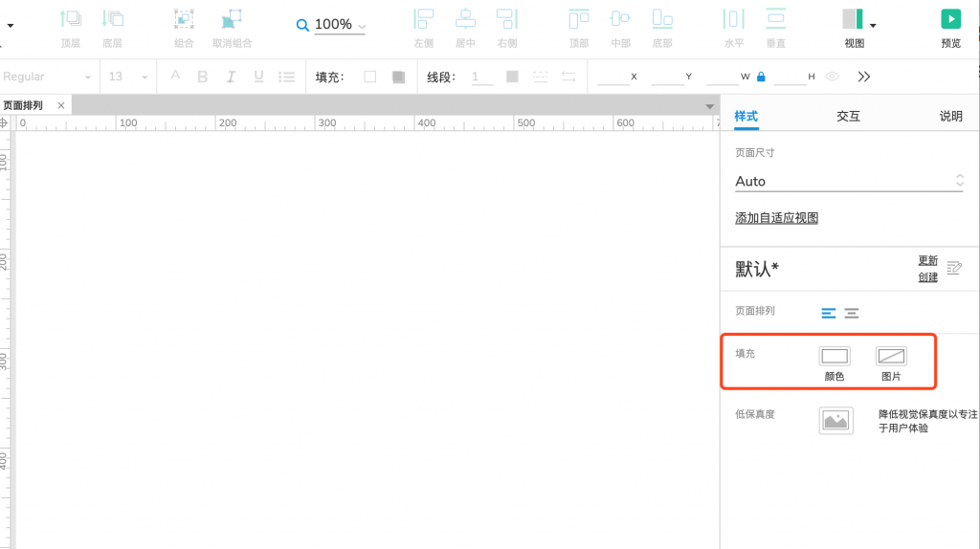Screen dimensions: 980x549
Task: Click the 添加自适应视图 link
Action: point(776,218)
